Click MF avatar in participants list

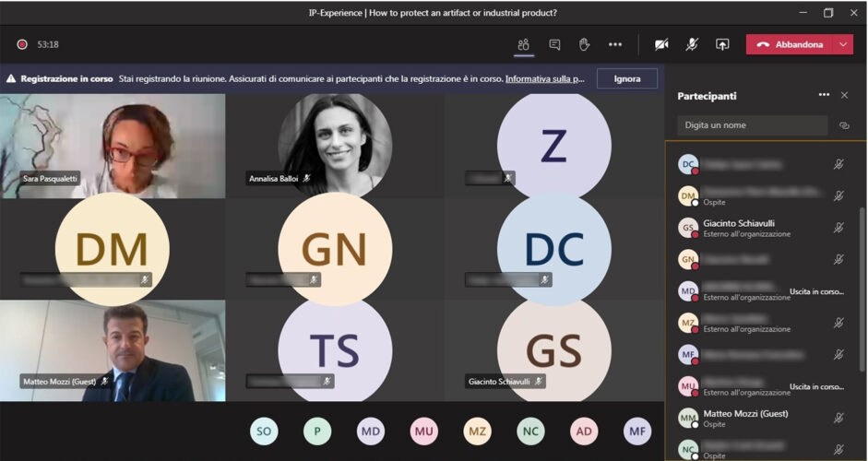pyautogui.click(x=688, y=354)
